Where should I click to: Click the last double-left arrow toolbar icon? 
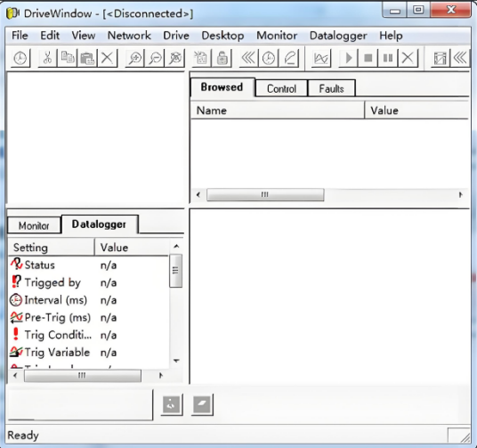[460, 58]
